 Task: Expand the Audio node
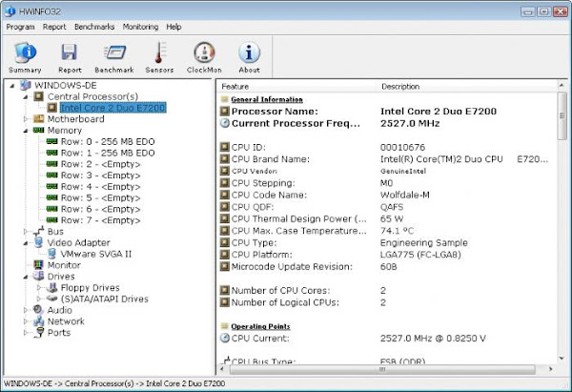26,310
